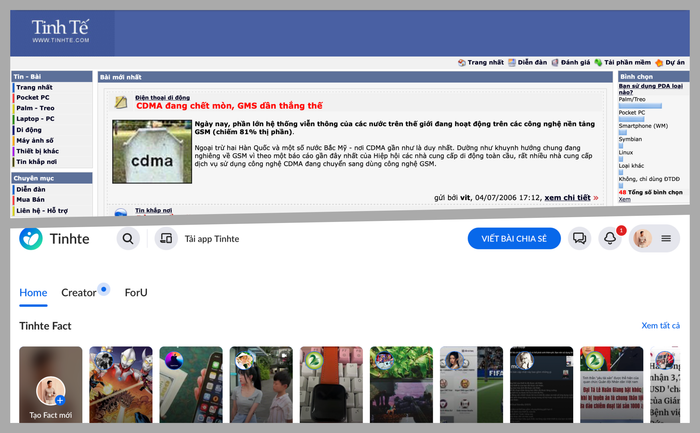The image size is (700, 433).
Task: Open the green plants Fact card
Action: [401, 385]
